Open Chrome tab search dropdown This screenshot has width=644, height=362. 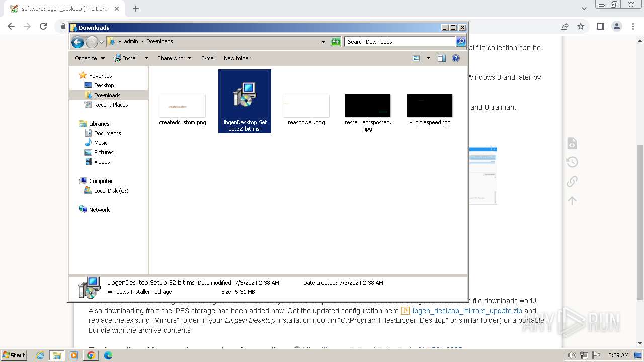(584, 9)
